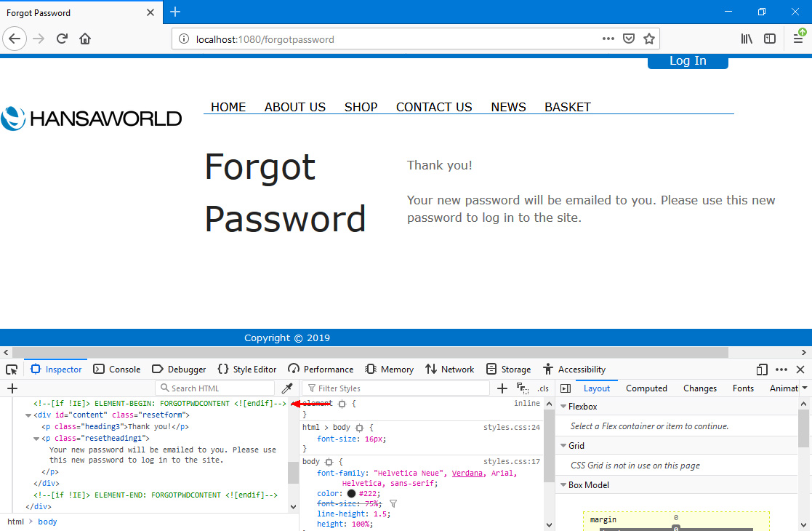The width and height of the screenshot is (812, 531).
Task: Select the Computed sidebar tab
Action: coord(646,388)
